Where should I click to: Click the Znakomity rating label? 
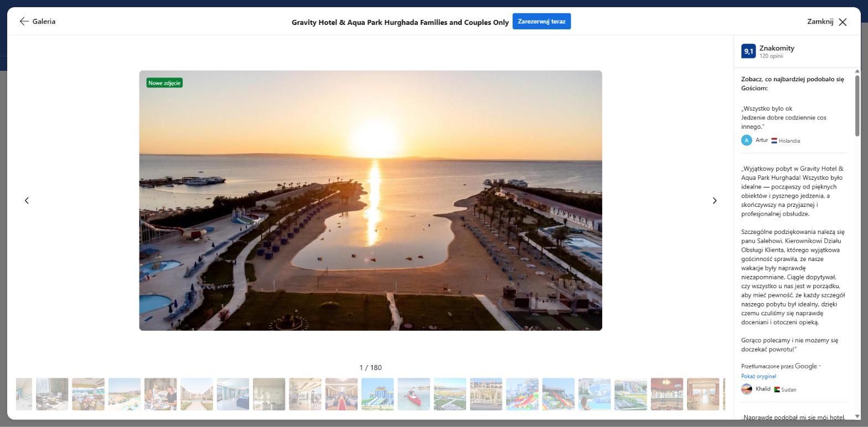(x=777, y=48)
